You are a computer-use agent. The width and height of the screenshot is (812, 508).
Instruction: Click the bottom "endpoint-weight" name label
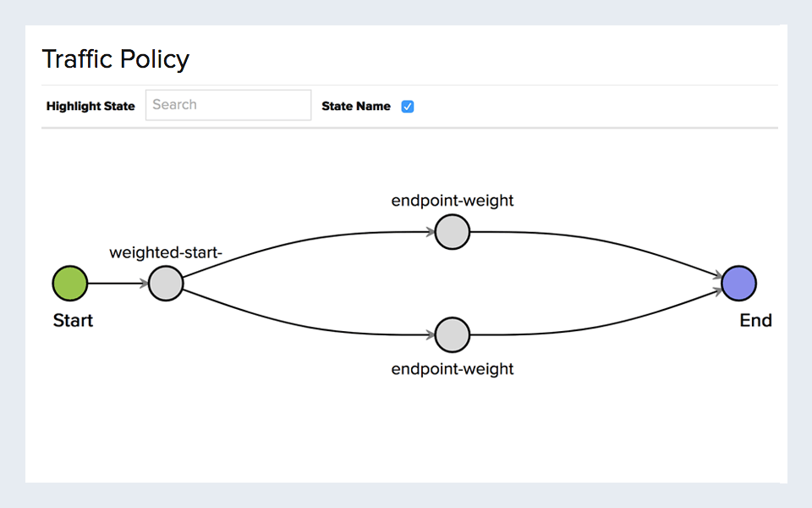coord(453,369)
